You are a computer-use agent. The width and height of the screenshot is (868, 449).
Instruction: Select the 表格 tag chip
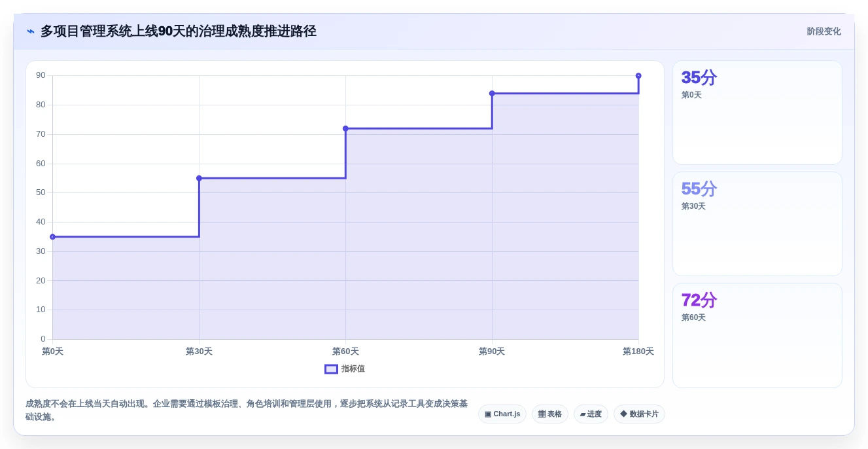(550, 414)
